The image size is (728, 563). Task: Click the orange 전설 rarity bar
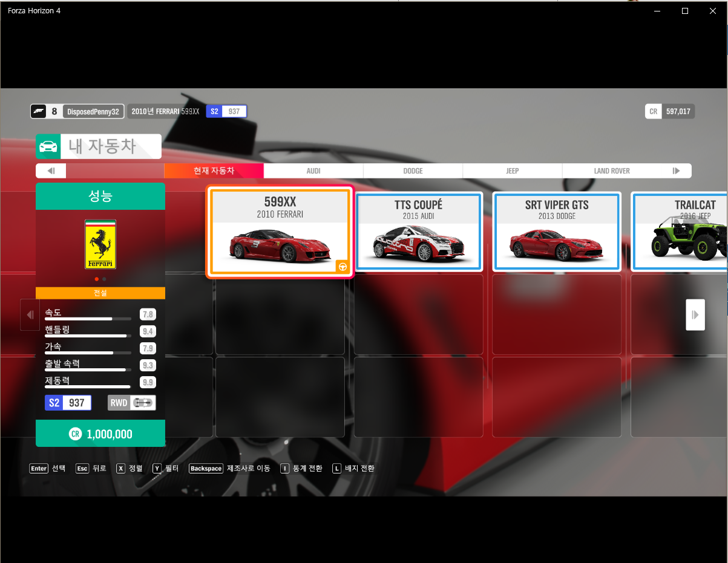pos(100,293)
